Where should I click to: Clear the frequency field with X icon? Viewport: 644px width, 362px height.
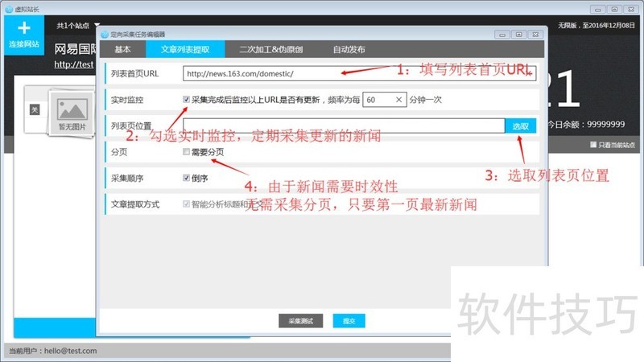tap(398, 100)
